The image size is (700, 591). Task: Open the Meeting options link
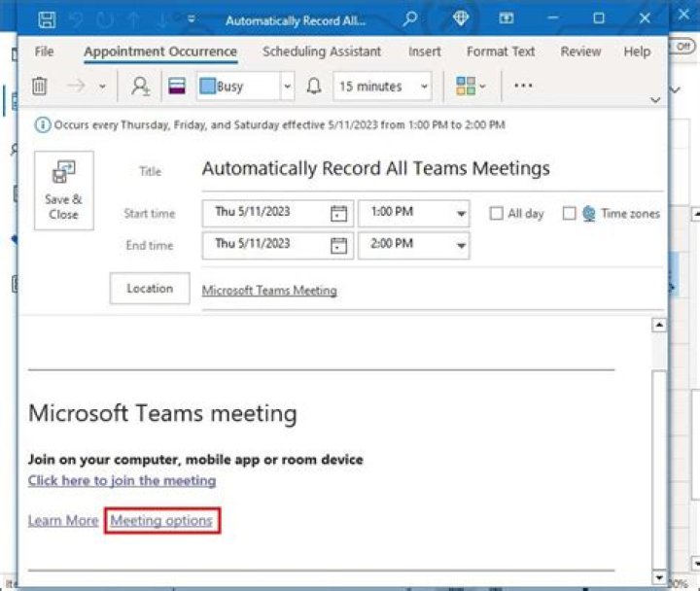coord(161,520)
